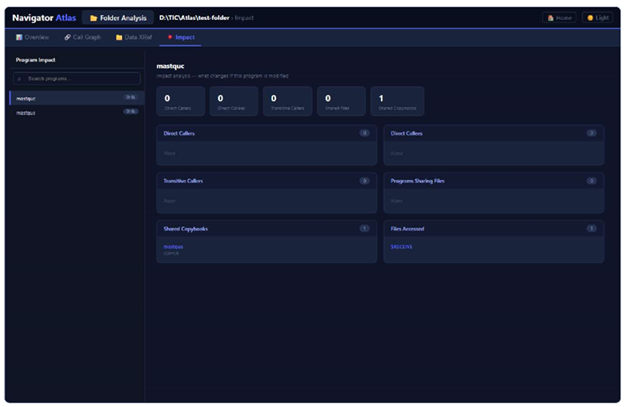Click the Folder Analysis button
The image size is (628, 407).
tap(118, 18)
